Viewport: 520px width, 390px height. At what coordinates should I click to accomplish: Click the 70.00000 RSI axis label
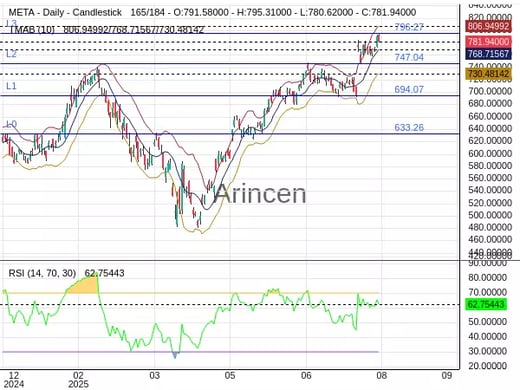coord(488,292)
